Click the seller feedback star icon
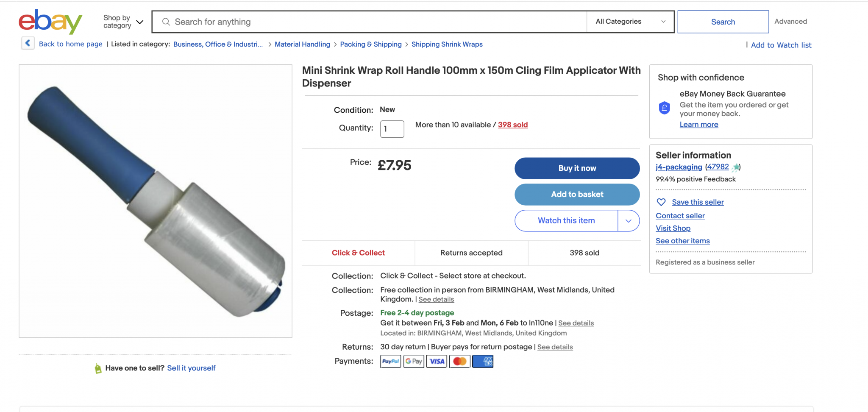Screen dimensions: 868x412 tap(736, 167)
